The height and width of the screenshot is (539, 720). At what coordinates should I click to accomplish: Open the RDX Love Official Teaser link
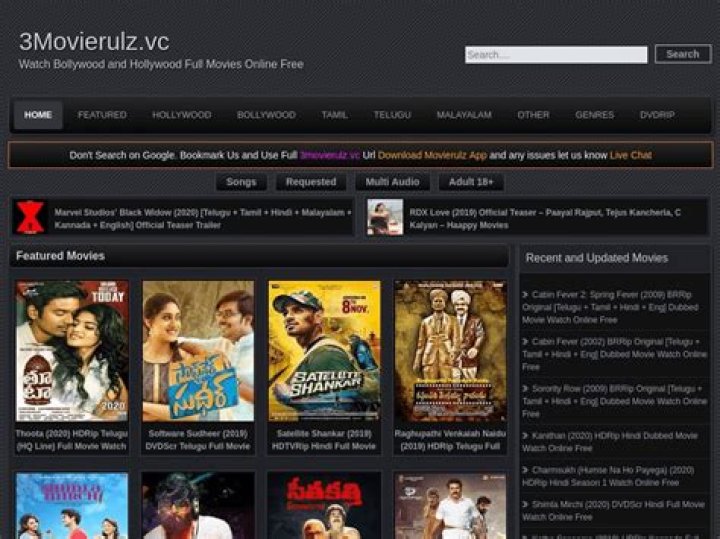click(545, 219)
